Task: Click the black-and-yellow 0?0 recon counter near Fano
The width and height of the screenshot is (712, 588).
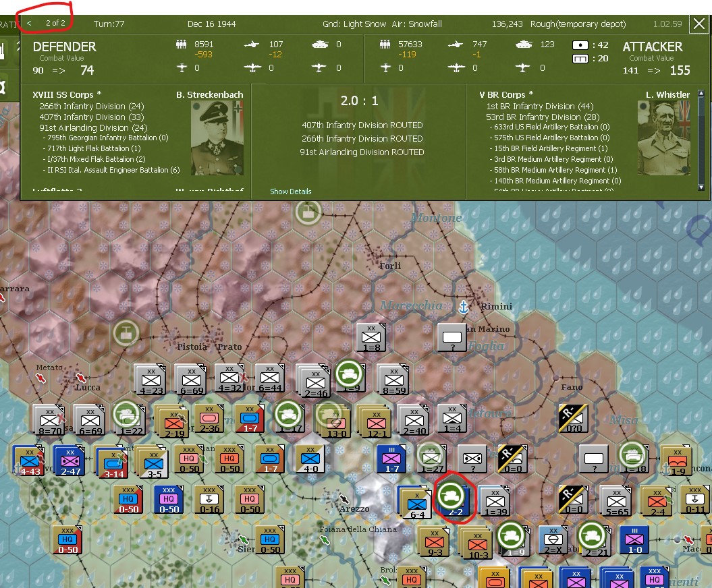Action: 573,419
